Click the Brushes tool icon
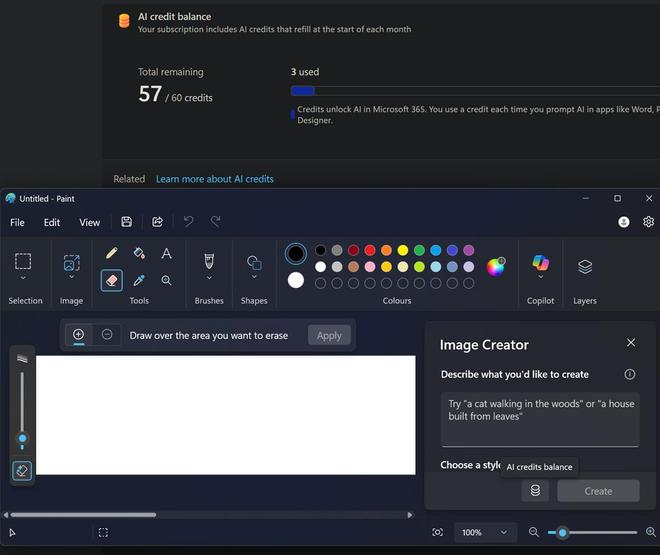 tap(209, 261)
